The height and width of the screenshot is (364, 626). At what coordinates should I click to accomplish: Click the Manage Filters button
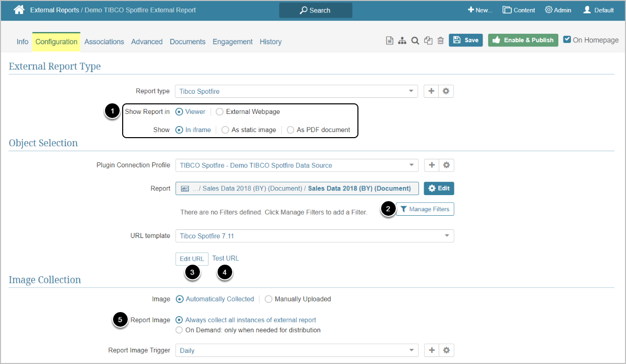[425, 209]
